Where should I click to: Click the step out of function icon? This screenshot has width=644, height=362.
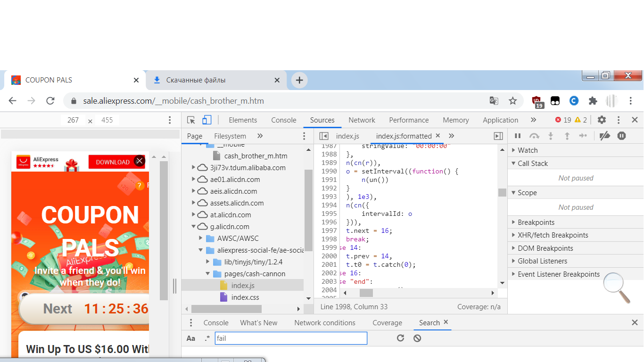567,136
